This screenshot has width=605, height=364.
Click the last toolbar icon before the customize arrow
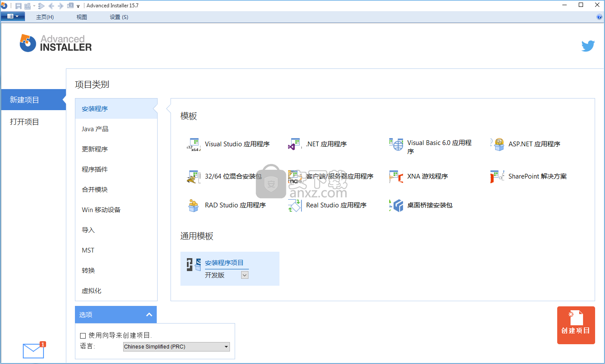point(70,6)
